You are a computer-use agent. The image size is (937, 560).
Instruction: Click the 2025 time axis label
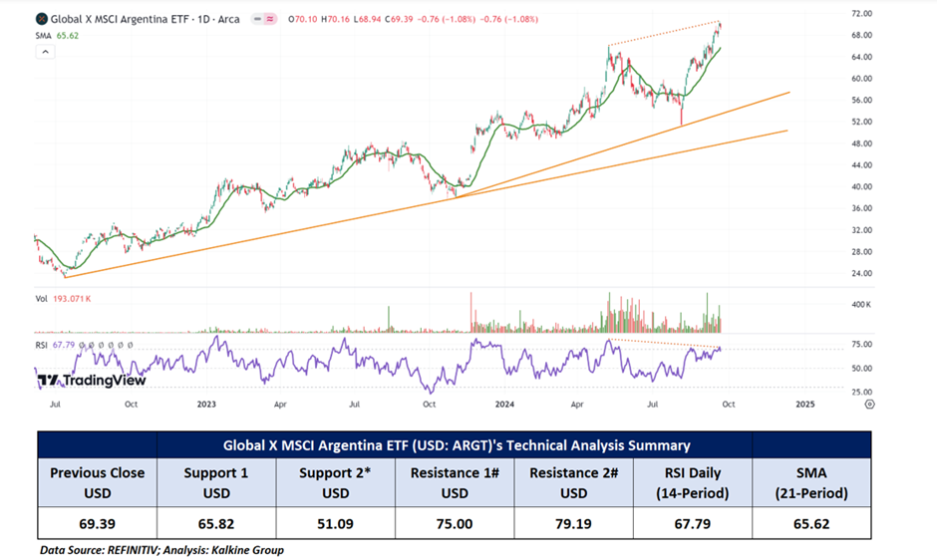coord(805,404)
